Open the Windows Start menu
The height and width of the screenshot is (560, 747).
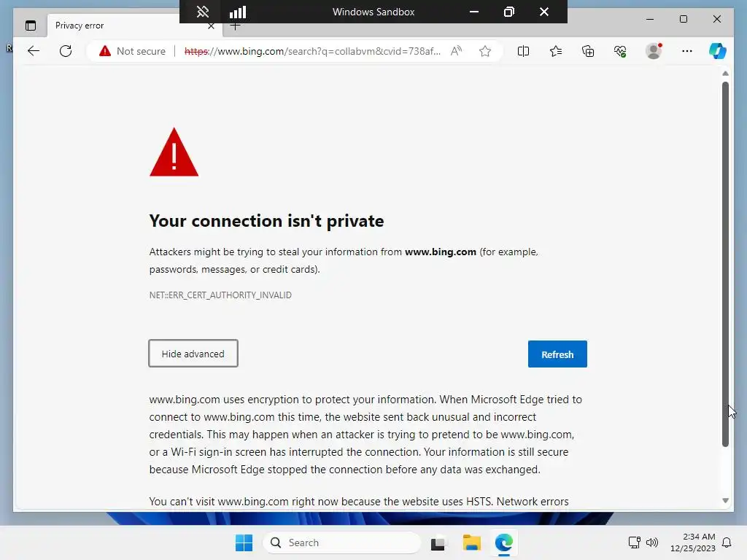[x=244, y=542]
